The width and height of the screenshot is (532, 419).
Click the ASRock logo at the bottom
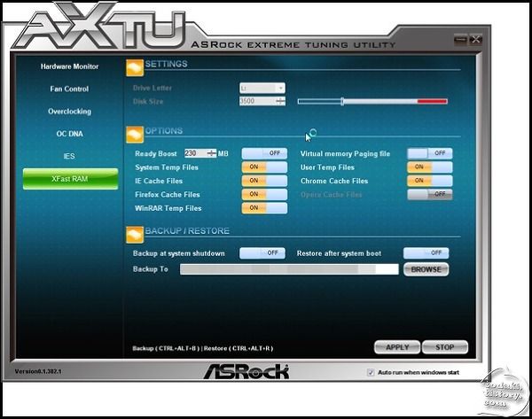246,371
